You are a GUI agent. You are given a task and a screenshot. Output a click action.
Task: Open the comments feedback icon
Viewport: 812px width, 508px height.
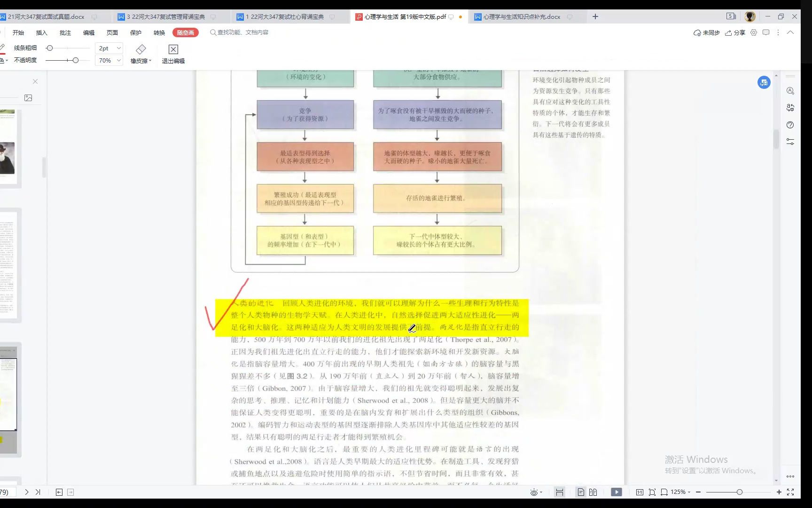766,32
